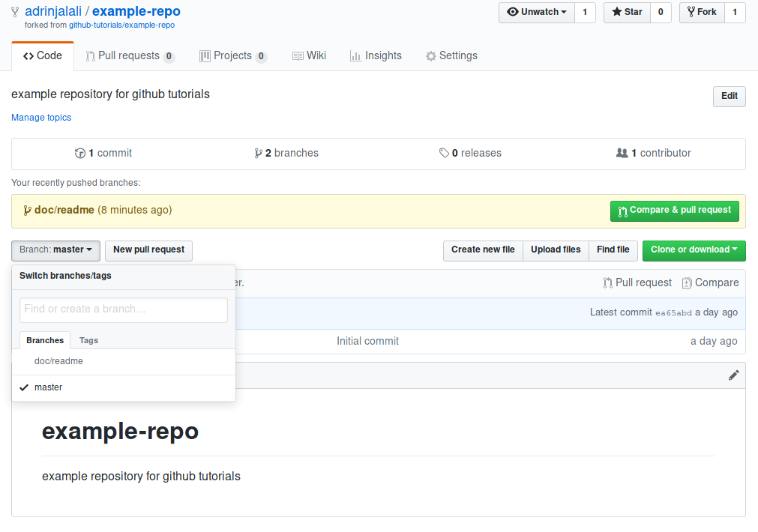Screen dimensions: 758x532
Task: Click the Upload files button
Action: 556,250
